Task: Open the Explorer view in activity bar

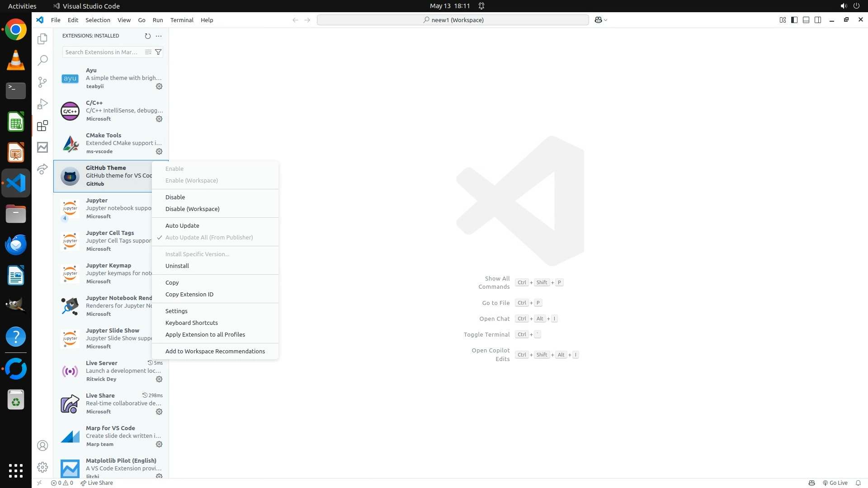Action: 42,39
